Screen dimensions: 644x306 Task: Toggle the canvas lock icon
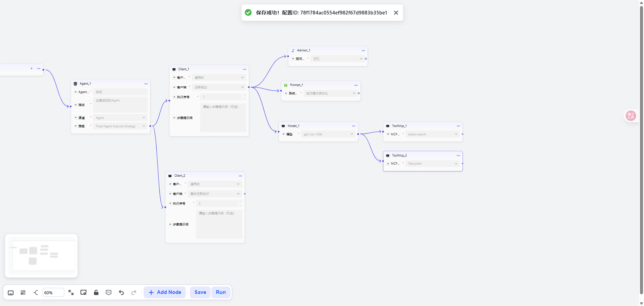[96, 293]
